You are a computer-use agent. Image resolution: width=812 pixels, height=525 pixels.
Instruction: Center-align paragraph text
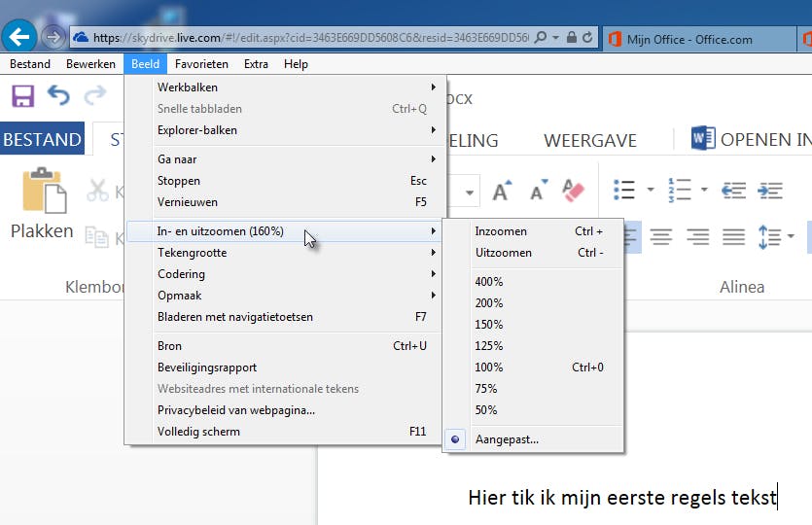tap(661, 236)
